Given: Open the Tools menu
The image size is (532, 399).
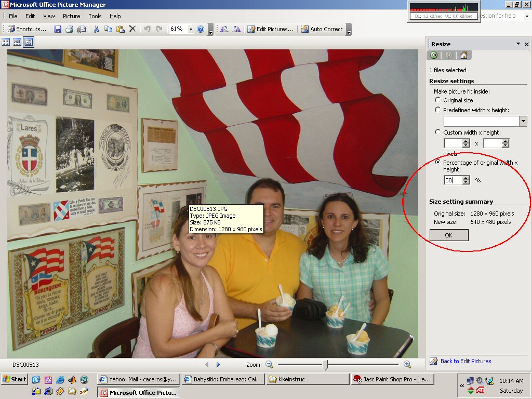Looking at the screenshot, I should click(x=95, y=16).
